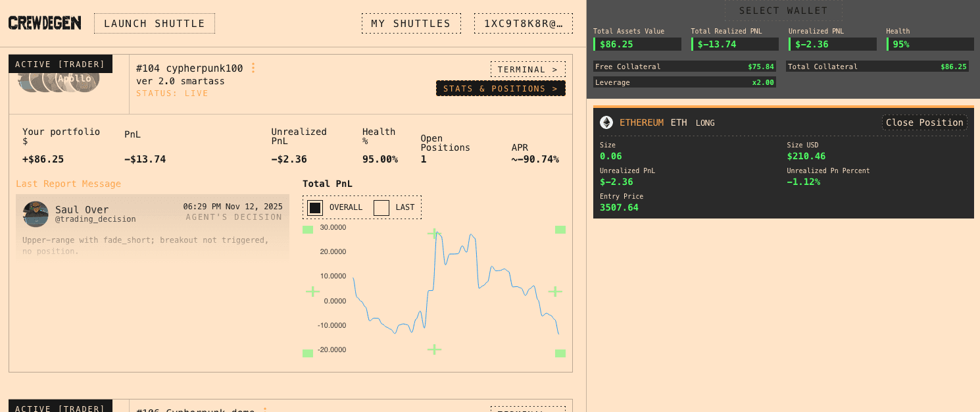Viewport: 980px width, 412px height.
Task: Open the SELECT WALLET dropdown
Action: click(x=783, y=10)
